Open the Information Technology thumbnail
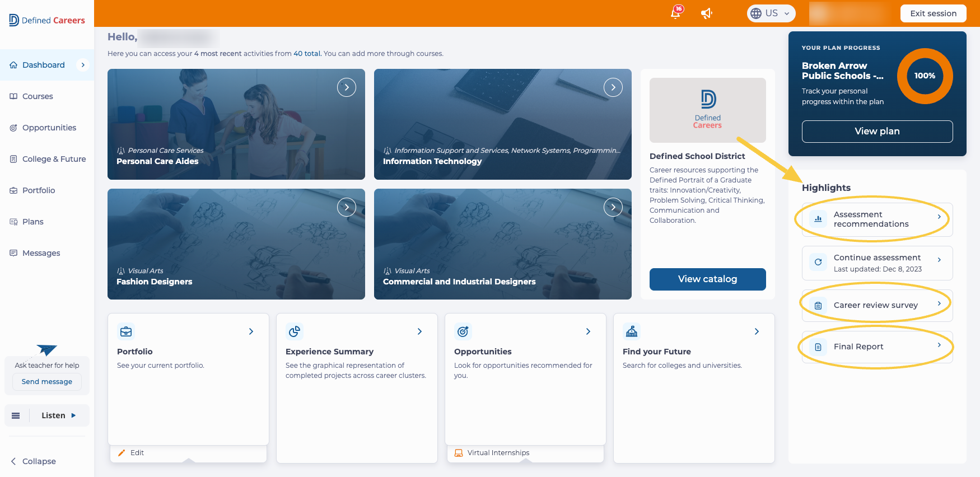This screenshot has height=477, width=980. tap(503, 124)
